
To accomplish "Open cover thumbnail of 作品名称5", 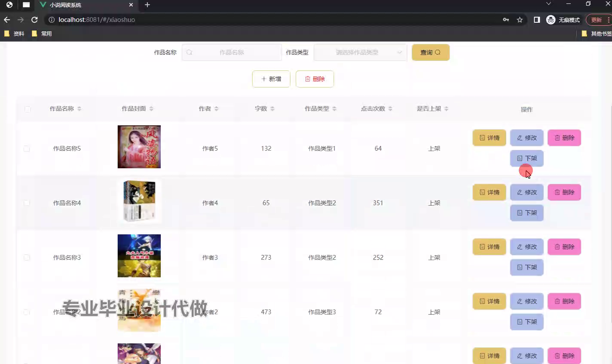I will pos(139,147).
